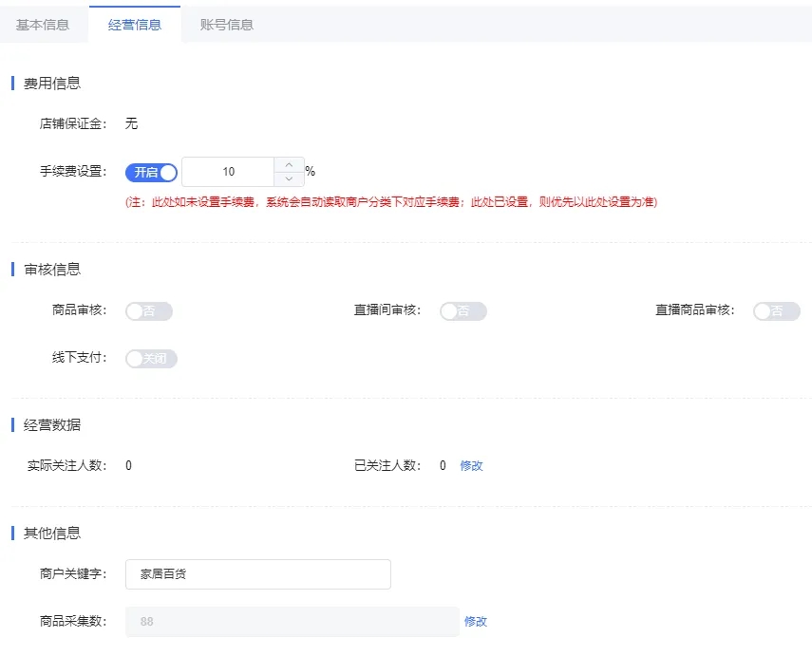Screen dimensions: 812x656
Task: Click the 店铺保证金 value 无
Action: coord(131,122)
